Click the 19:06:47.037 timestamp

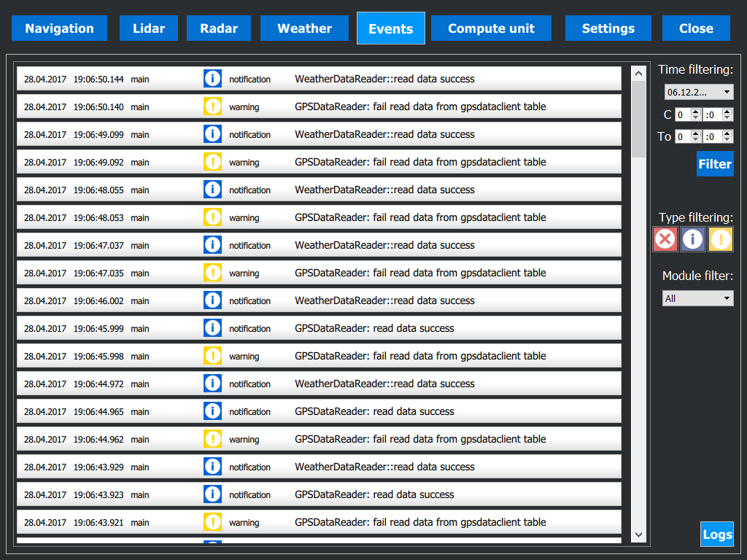98,246
